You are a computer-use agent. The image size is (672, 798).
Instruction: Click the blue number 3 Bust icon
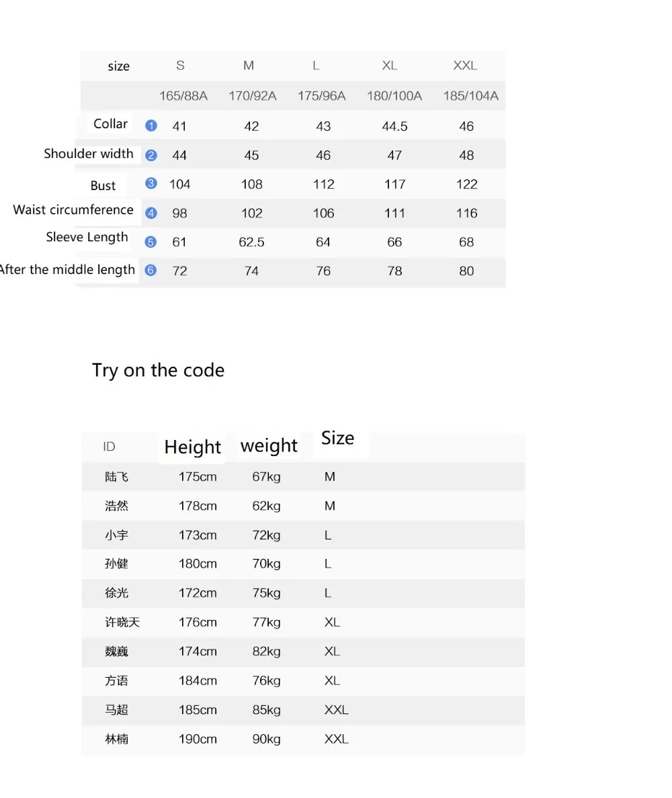tap(151, 183)
